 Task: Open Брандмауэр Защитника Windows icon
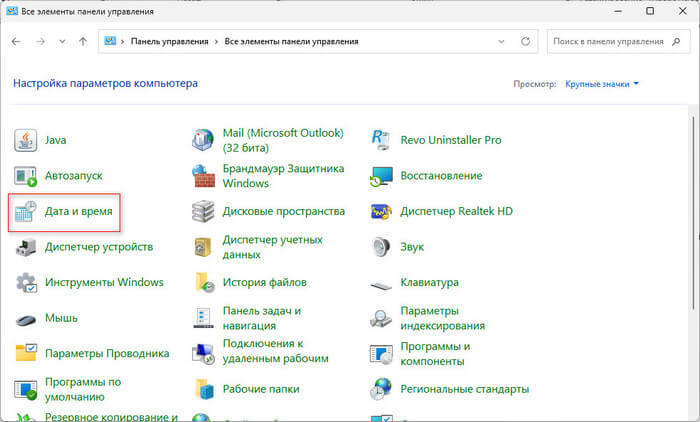point(203,176)
